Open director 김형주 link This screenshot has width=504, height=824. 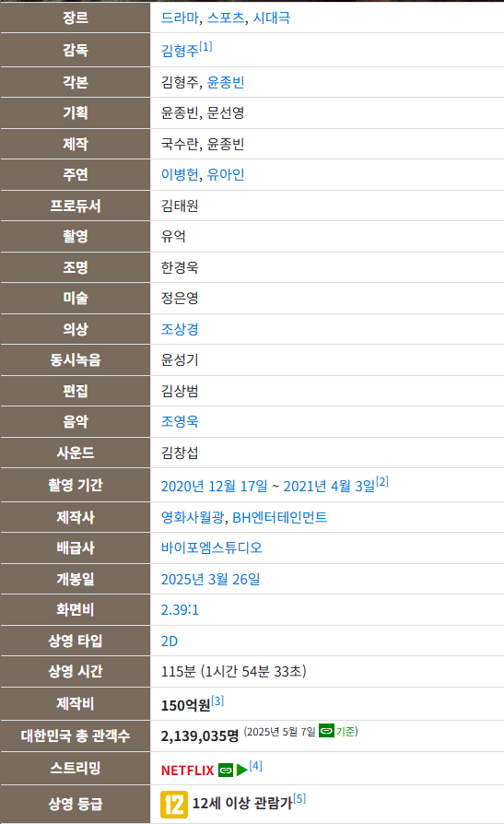(x=180, y=51)
